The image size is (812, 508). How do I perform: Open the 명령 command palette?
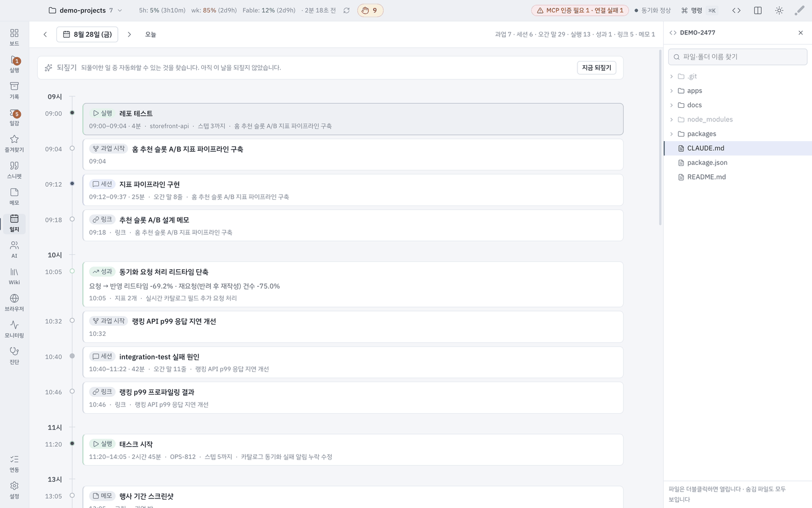(699, 10)
